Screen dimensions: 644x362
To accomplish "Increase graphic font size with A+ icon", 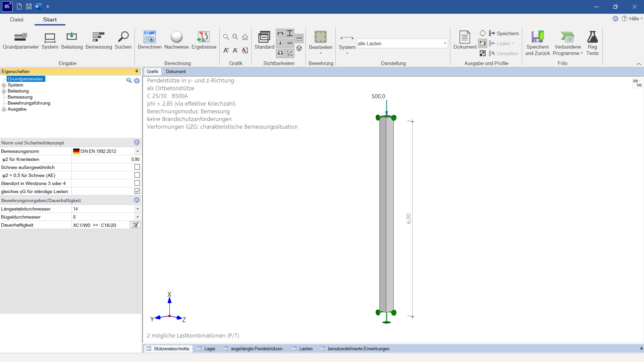I will pyautogui.click(x=226, y=50).
